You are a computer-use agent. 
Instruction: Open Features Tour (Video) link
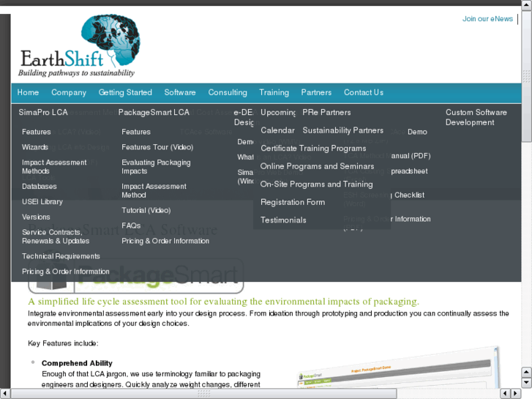click(x=157, y=147)
